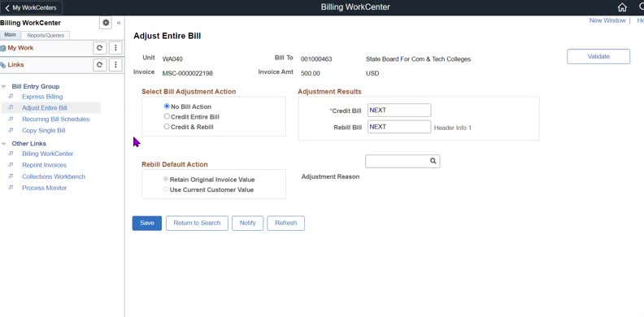The width and height of the screenshot is (644, 317).
Task: Refresh the My Work section
Action: tap(99, 48)
